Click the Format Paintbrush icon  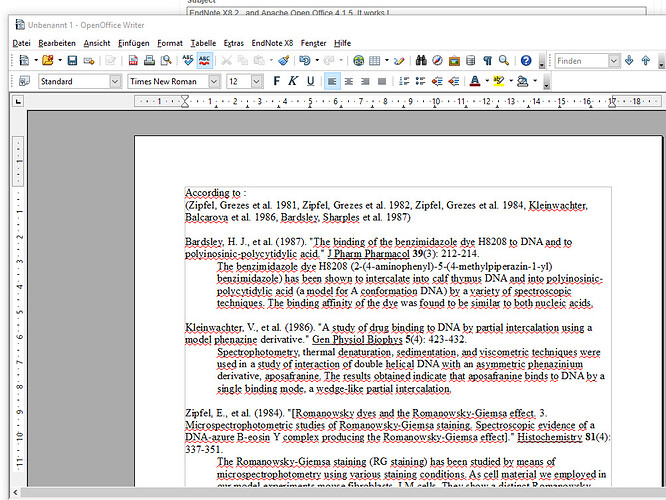[x=284, y=61]
